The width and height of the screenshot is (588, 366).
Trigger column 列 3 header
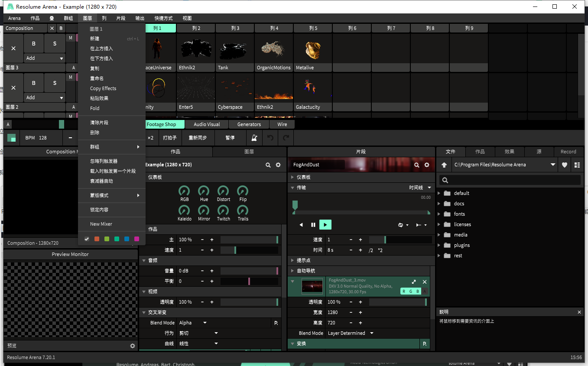(x=235, y=28)
